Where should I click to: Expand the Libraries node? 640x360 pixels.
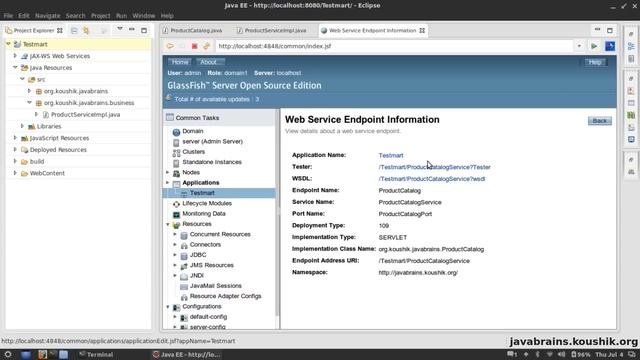pyautogui.click(x=22, y=126)
